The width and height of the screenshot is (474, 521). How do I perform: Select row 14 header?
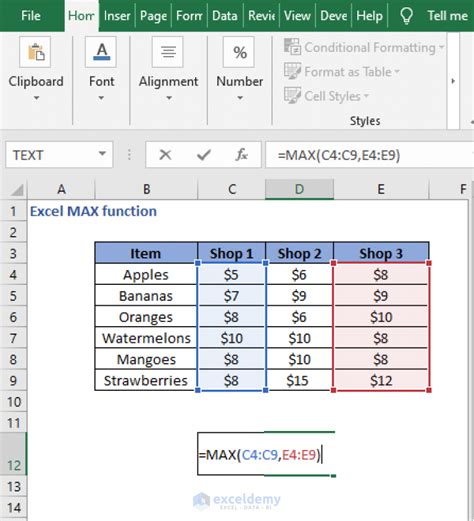tap(13, 508)
